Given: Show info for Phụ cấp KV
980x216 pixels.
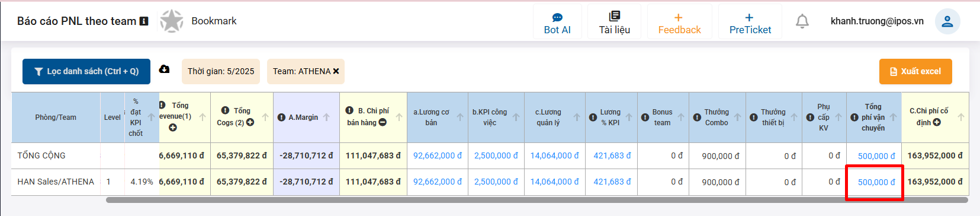Looking at the screenshot, I should [x=810, y=117].
